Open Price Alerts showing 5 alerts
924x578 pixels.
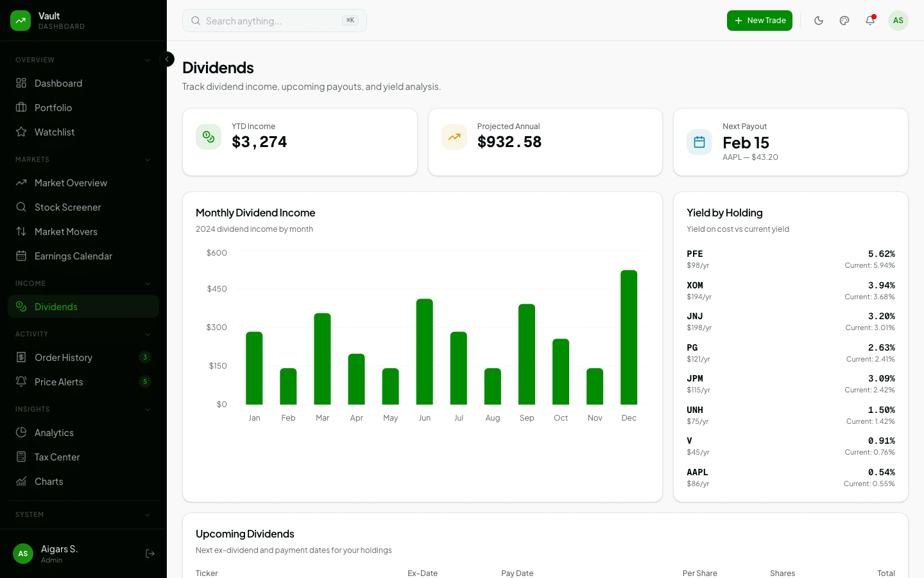click(58, 381)
